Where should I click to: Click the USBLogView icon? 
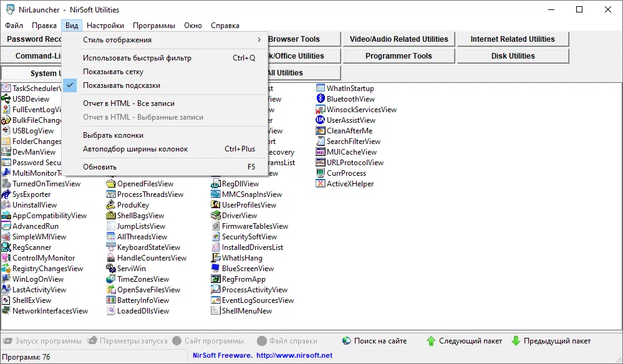[6, 131]
